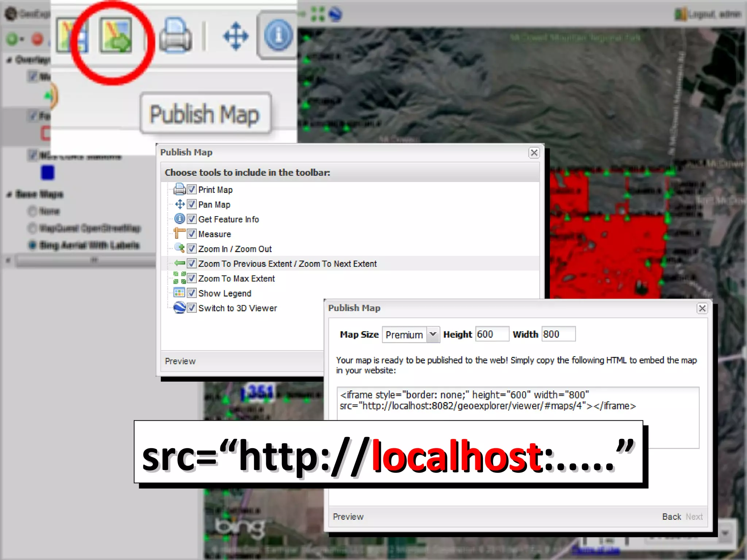The width and height of the screenshot is (747, 560).
Task: Click the Zoom To Previous Extent arrow icon
Action: [179, 263]
